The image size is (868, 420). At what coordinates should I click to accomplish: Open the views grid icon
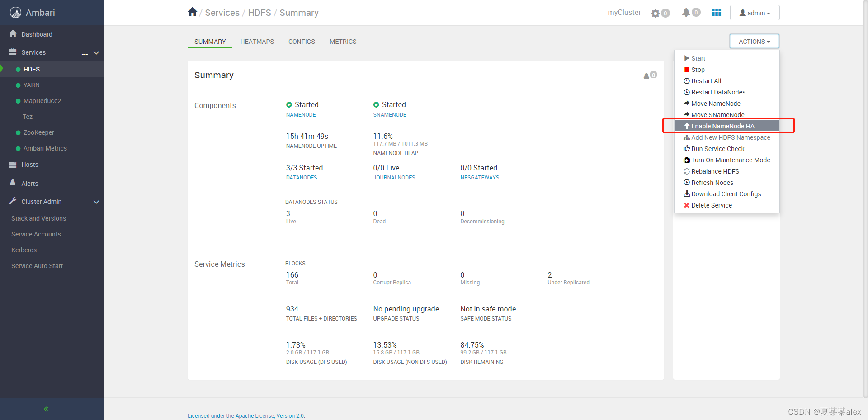[x=717, y=13]
